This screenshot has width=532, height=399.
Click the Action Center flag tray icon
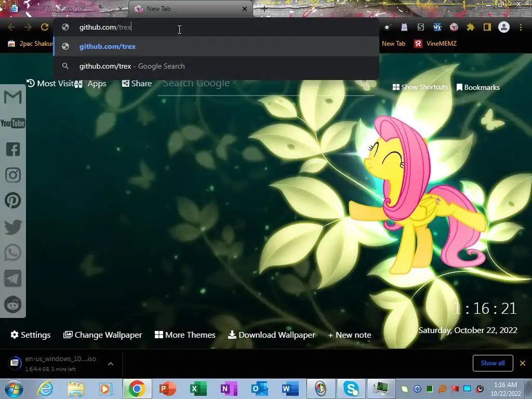click(x=455, y=389)
